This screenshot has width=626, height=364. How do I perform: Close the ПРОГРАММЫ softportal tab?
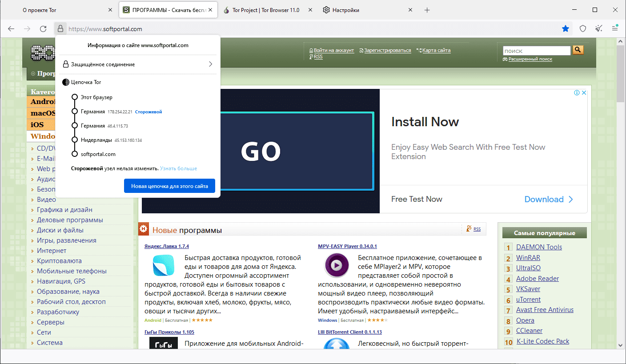(x=210, y=10)
